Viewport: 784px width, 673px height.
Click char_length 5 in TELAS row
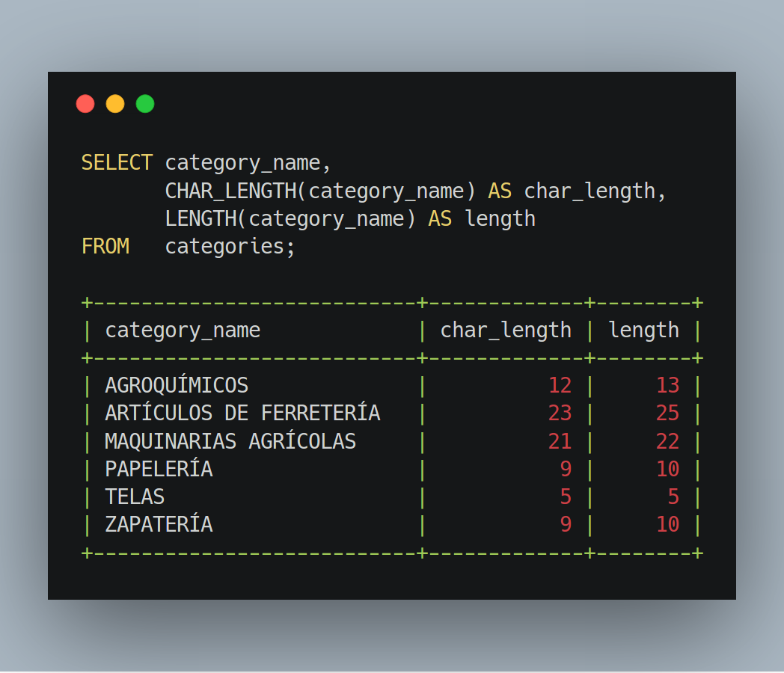click(566, 497)
